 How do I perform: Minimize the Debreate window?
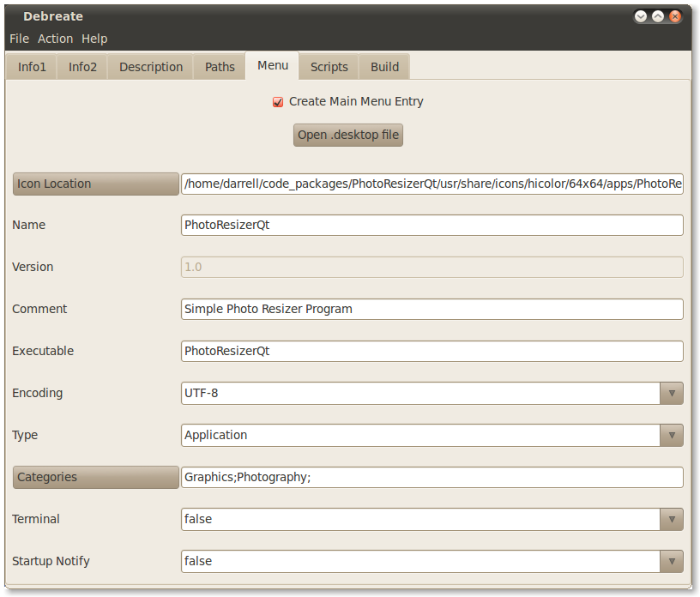[641, 16]
